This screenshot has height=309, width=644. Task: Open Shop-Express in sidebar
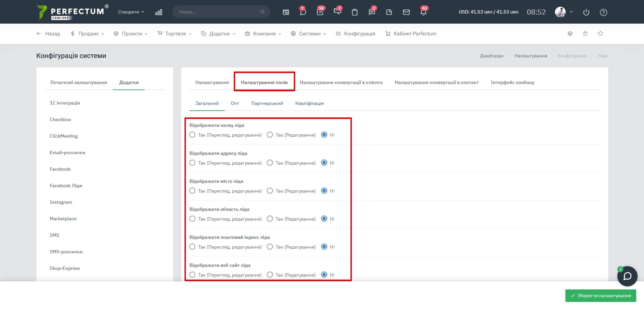(65, 268)
